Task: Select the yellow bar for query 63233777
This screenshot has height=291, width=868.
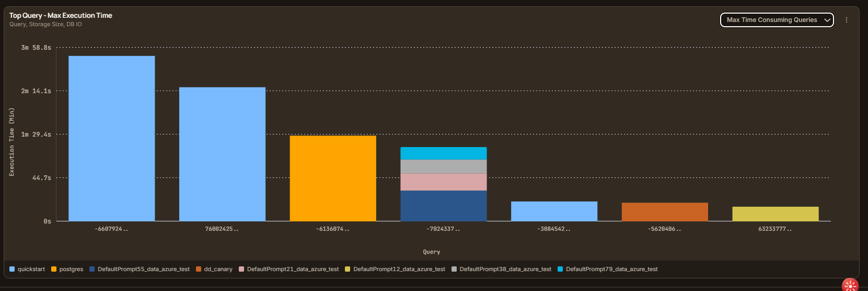Action: (x=776, y=214)
